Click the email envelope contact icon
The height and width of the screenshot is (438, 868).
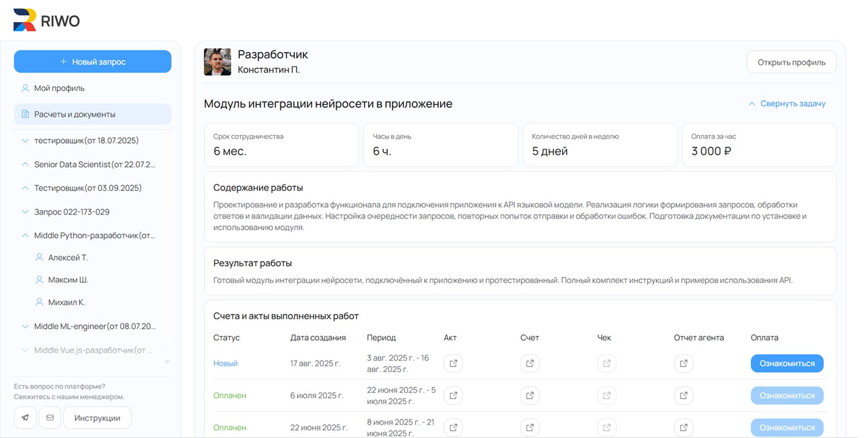pos(50,418)
